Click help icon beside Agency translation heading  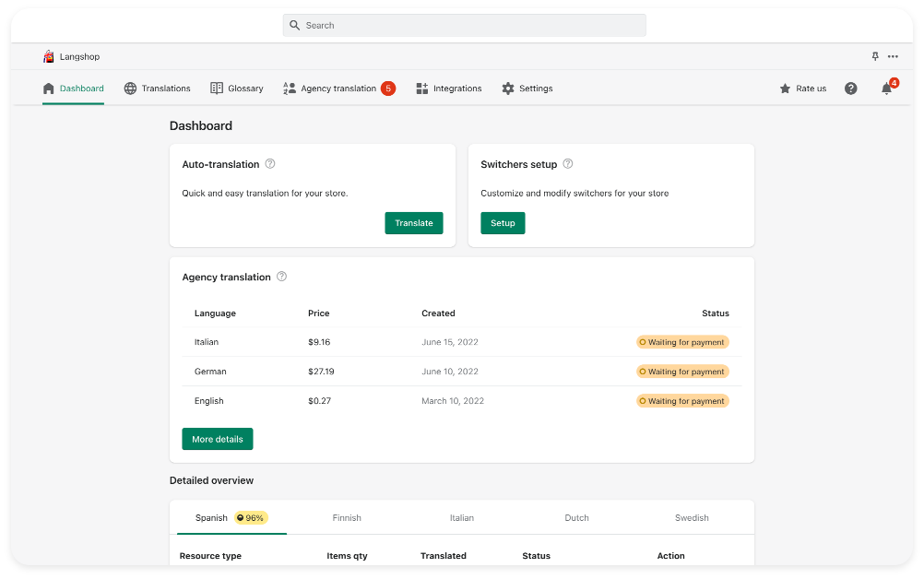click(281, 277)
